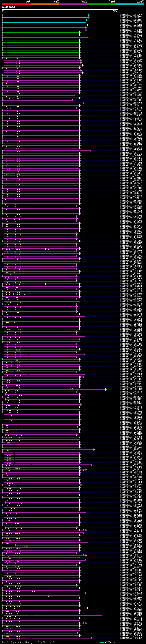Image resolution: width=146 pixels, height=644 pixels.
Task: Select the label UniRef100_A2SY37
Action: click(131, 95)
